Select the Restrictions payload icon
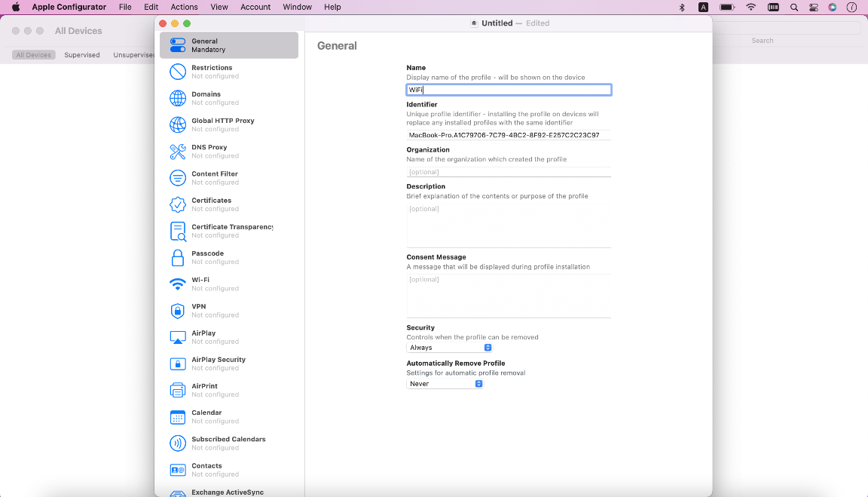 pyautogui.click(x=178, y=72)
